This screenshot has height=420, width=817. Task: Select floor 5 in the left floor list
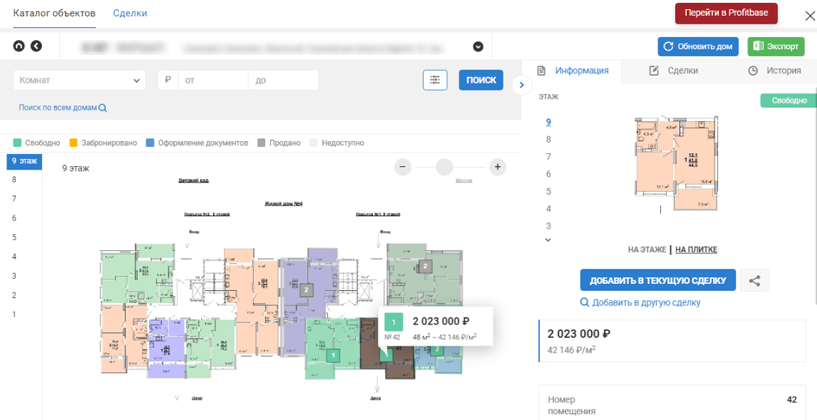[14, 237]
